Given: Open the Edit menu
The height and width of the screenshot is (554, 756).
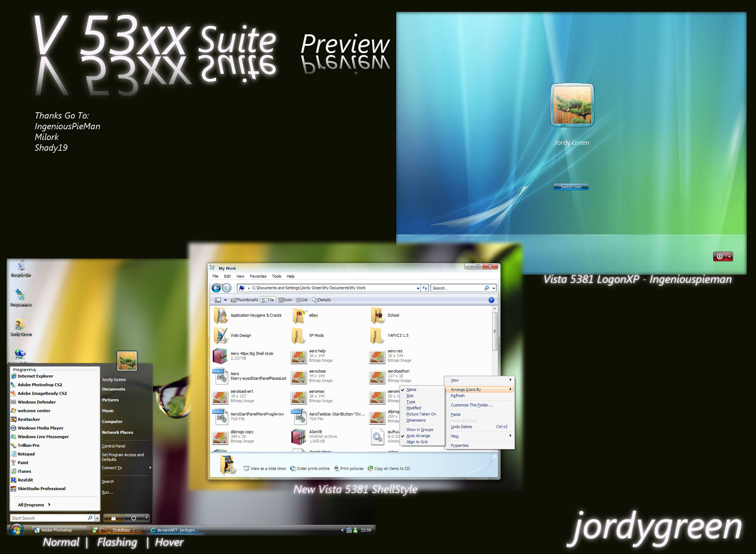Looking at the screenshot, I should pyautogui.click(x=227, y=276).
